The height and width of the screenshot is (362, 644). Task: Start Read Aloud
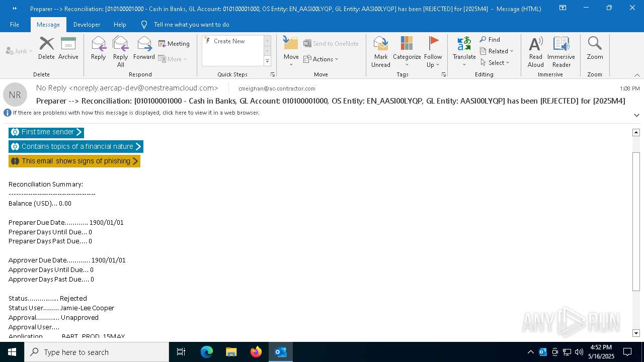coord(536,52)
